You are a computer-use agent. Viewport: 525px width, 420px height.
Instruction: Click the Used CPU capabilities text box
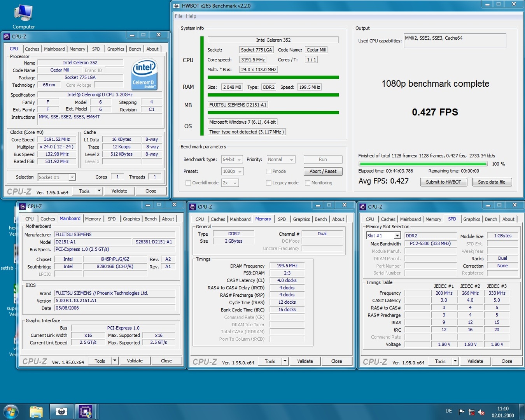[455, 41]
